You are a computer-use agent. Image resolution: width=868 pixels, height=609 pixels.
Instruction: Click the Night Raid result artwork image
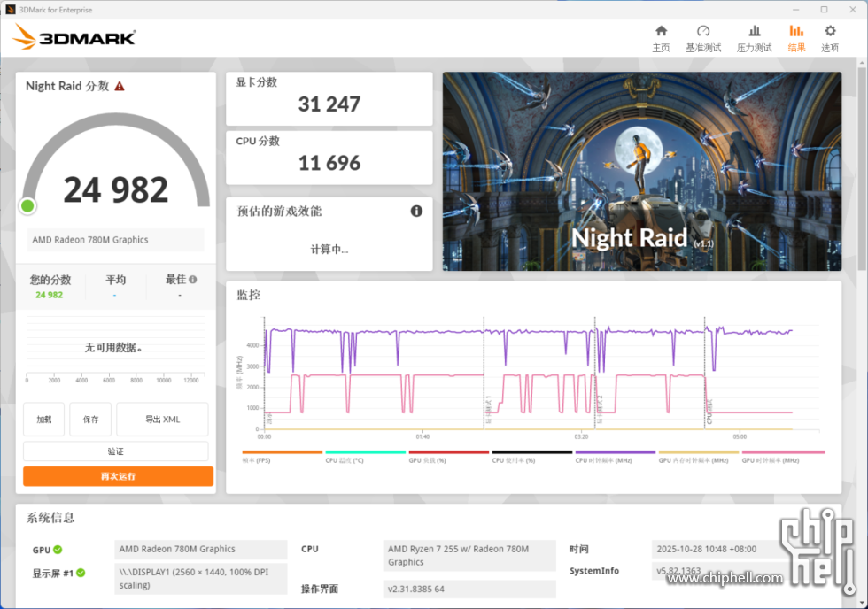(x=641, y=171)
